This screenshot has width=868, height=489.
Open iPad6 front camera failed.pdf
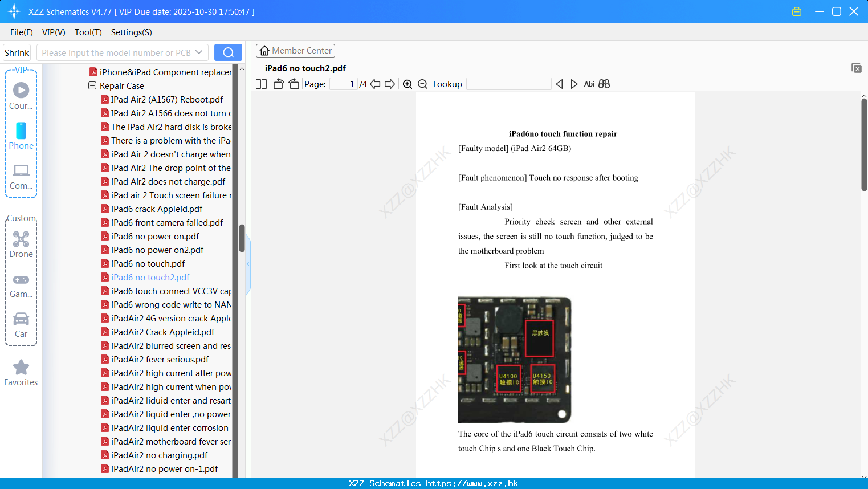pyautogui.click(x=162, y=223)
